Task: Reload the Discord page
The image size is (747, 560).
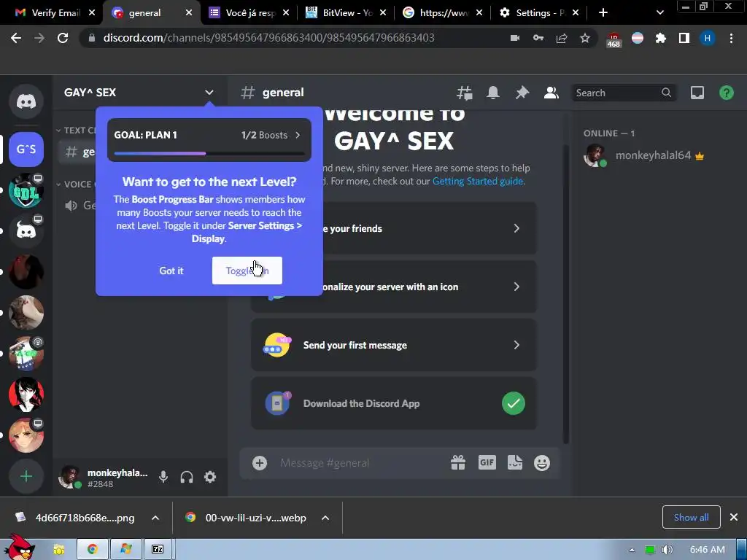Action: 63,38
